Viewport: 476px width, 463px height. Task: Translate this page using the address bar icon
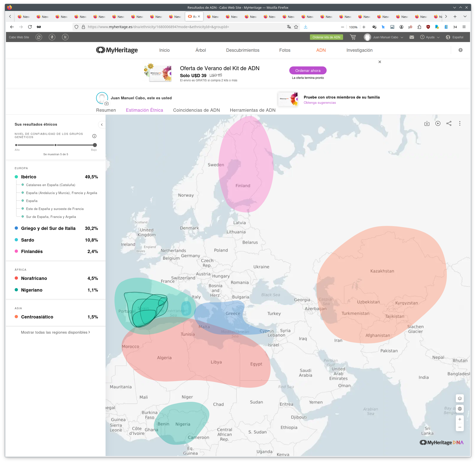coord(289,27)
